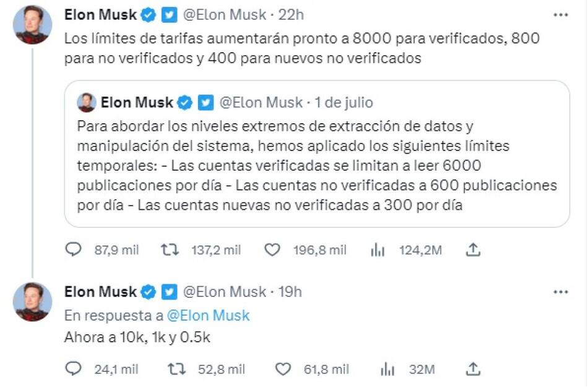Click the 19h timestamp on reply tweet
588x392 pixels.
pos(288,291)
